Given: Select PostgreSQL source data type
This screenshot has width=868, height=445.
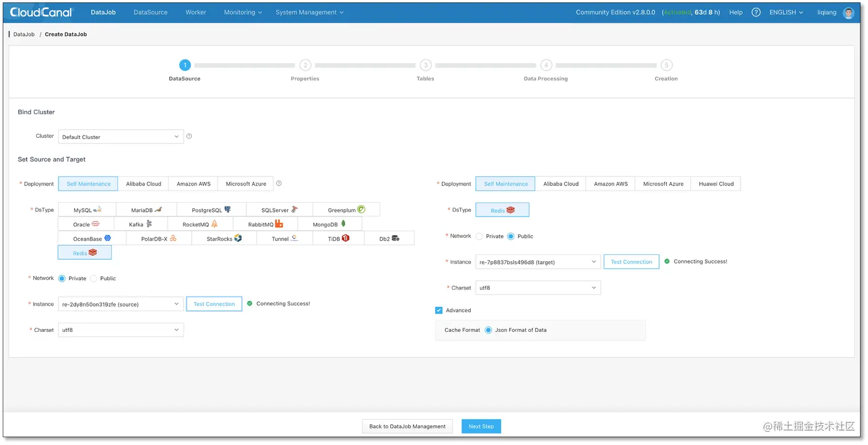Looking at the screenshot, I should tap(211, 210).
